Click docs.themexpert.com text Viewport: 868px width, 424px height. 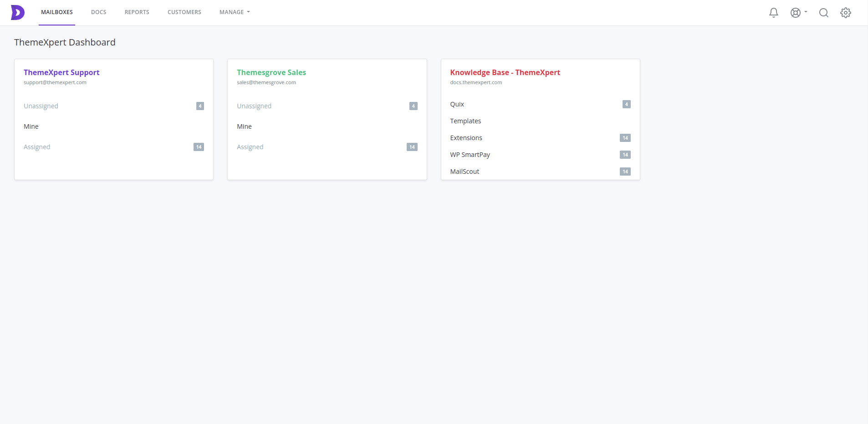coord(476,82)
